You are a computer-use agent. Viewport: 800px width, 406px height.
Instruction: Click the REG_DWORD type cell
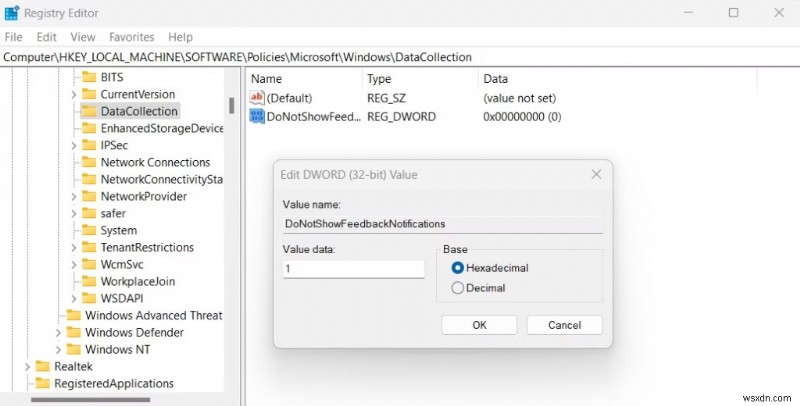[x=402, y=117]
